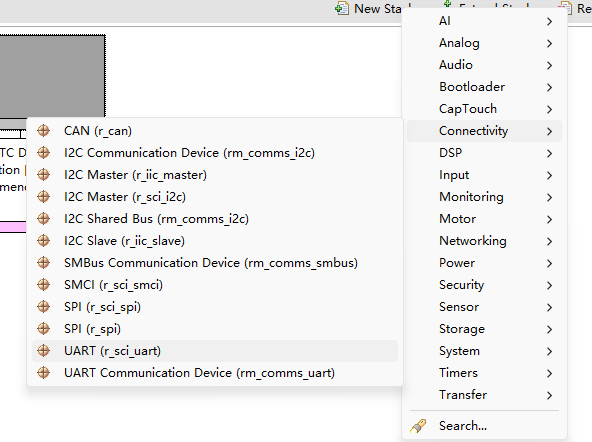Click the I2C Shared Bus row icon
592x442 pixels.
coord(43,219)
